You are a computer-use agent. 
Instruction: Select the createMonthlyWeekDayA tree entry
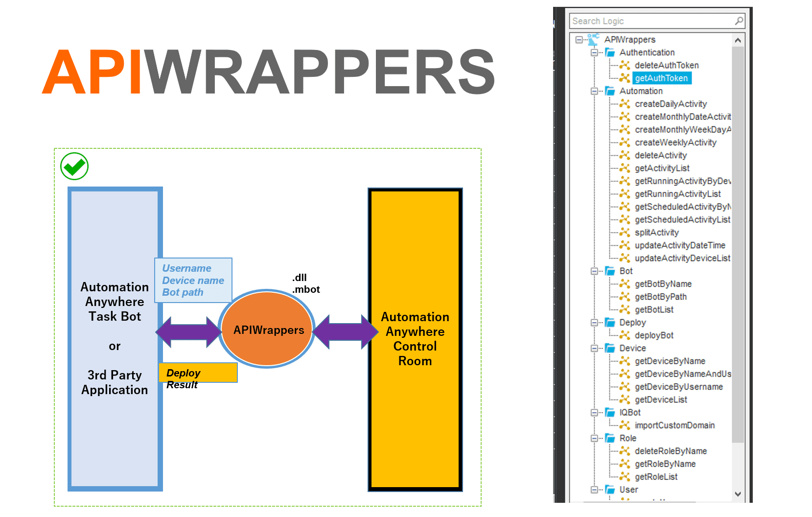pos(683,130)
